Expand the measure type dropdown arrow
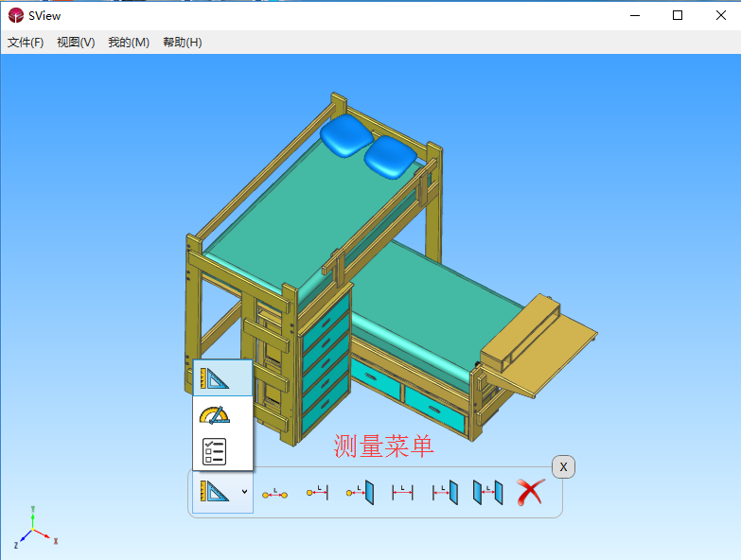The height and width of the screenshot is (560, 741). [244, 492]
